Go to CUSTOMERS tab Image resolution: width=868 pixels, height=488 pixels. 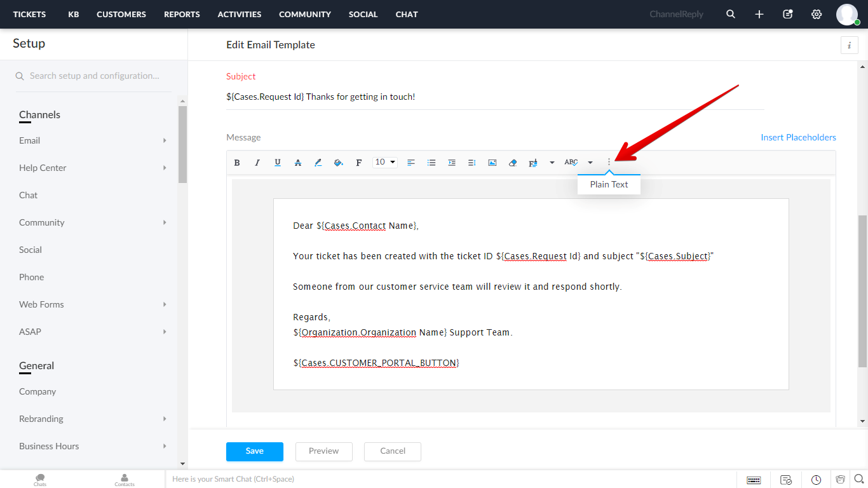[x=121, y=14]
